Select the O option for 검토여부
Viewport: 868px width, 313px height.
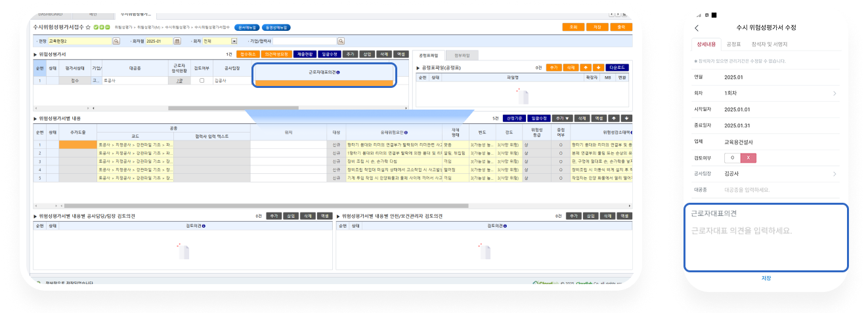pyautogui.click(x=732, y=157)
